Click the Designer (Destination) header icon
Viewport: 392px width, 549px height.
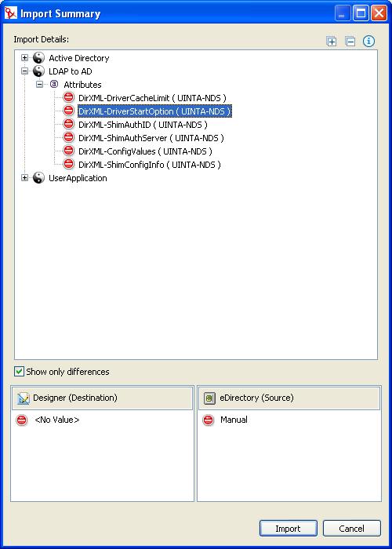[23, 398]
